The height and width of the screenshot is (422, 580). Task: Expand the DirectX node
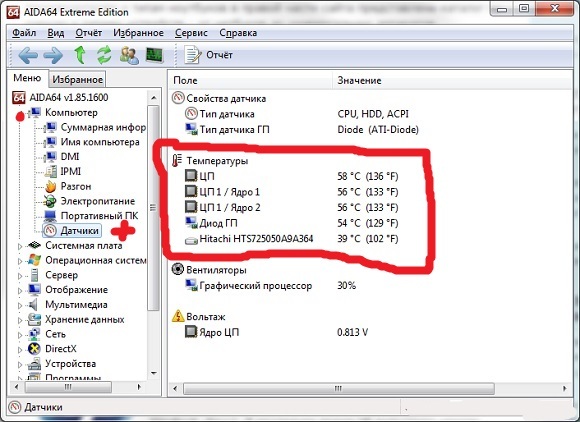tap(20, 349)
